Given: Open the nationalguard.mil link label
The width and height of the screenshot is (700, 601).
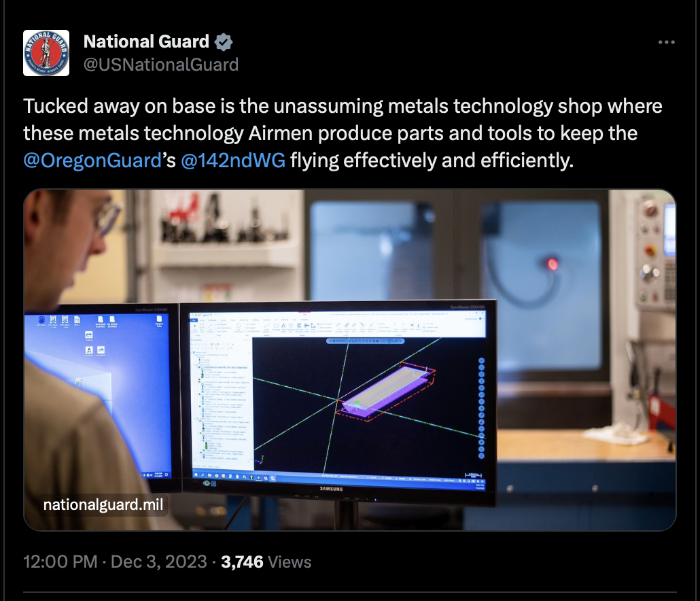Looking at the screenshot, I should point(103,504).
